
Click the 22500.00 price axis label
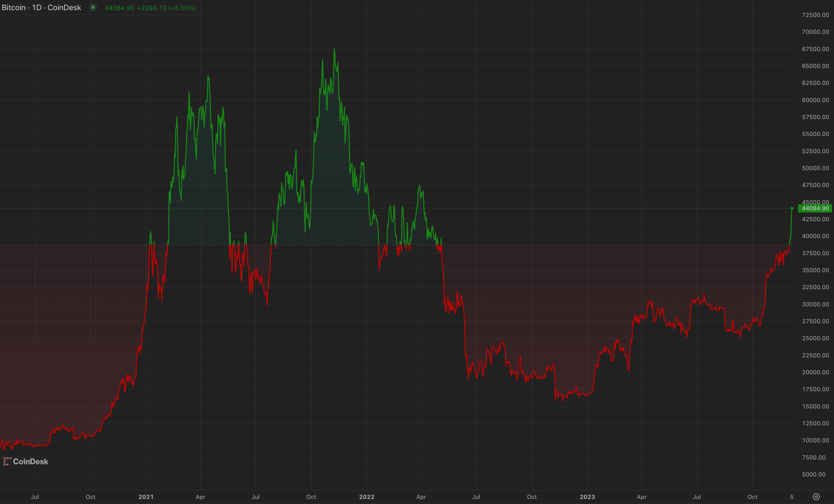pos(815,355)
